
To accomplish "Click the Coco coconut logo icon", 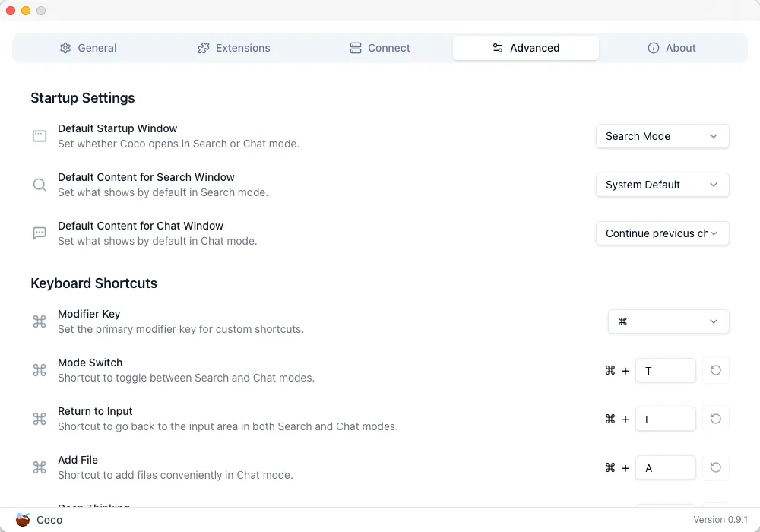I will [x=23, y=520].
